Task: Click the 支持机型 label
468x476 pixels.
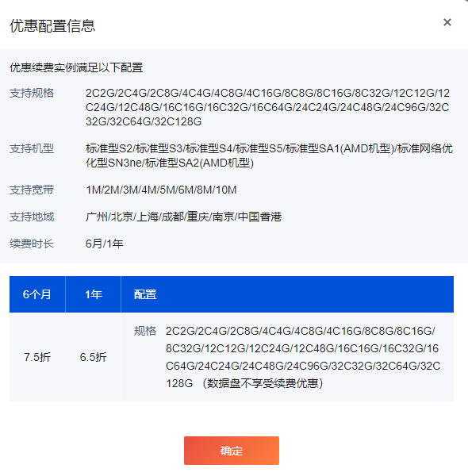Action: (x=32, y=149)
